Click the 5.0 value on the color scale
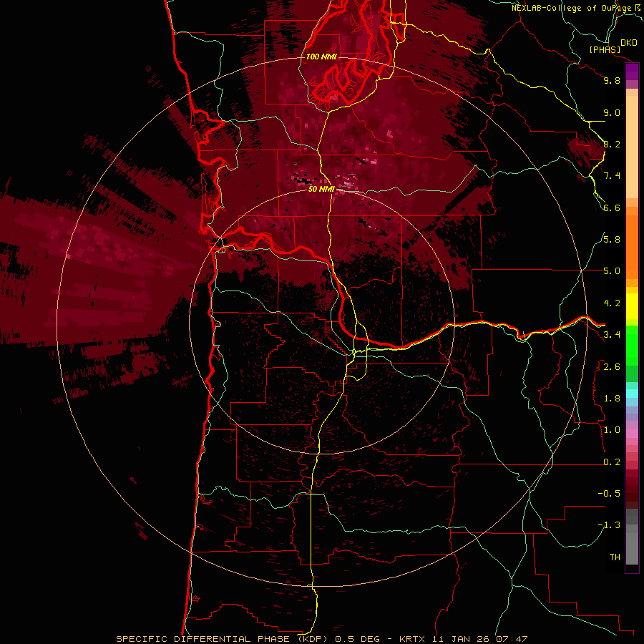 pos(612,271)
